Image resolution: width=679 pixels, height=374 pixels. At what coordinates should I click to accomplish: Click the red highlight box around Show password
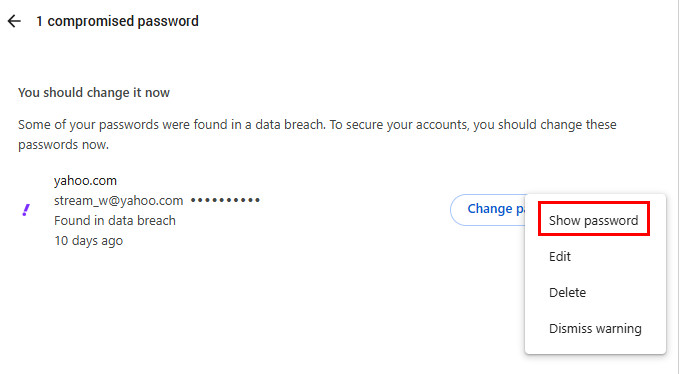[x=594, y=219]
